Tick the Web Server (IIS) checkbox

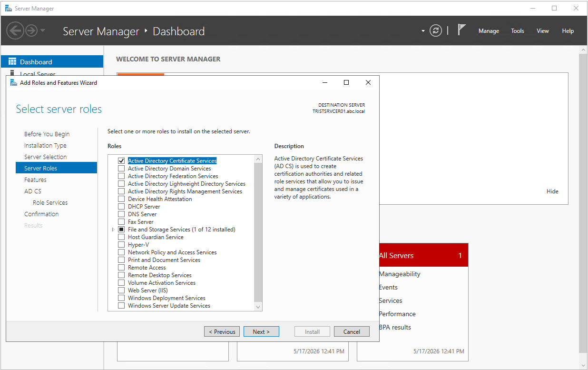click(x=121, y=290)
